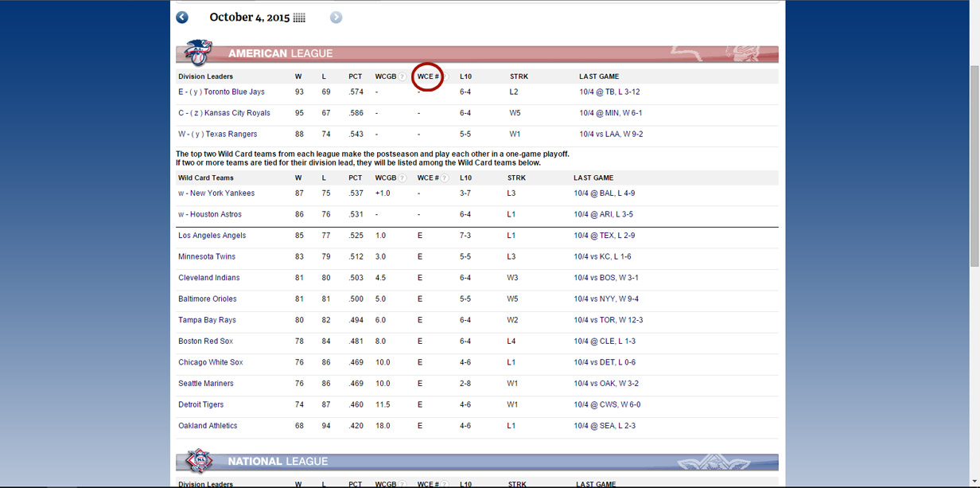
Task: Choose the Boston Red Sox link
Action: click(x=206, y=342)
